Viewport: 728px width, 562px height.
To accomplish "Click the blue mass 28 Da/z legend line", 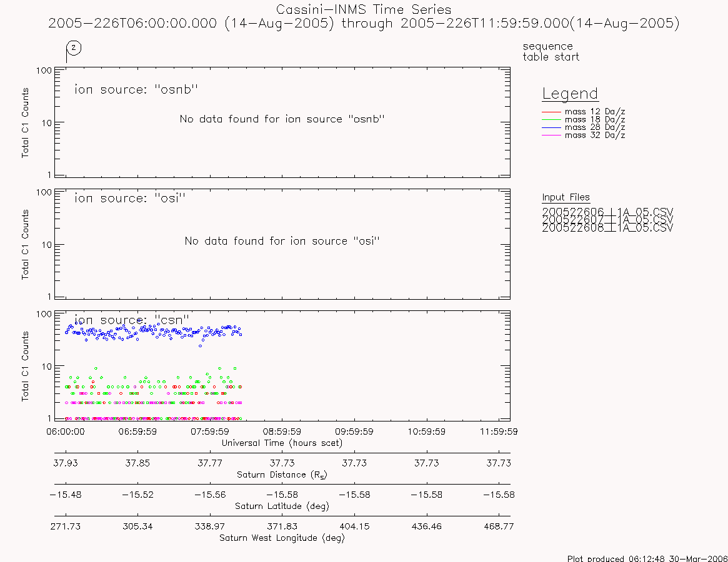I will 552,127.
